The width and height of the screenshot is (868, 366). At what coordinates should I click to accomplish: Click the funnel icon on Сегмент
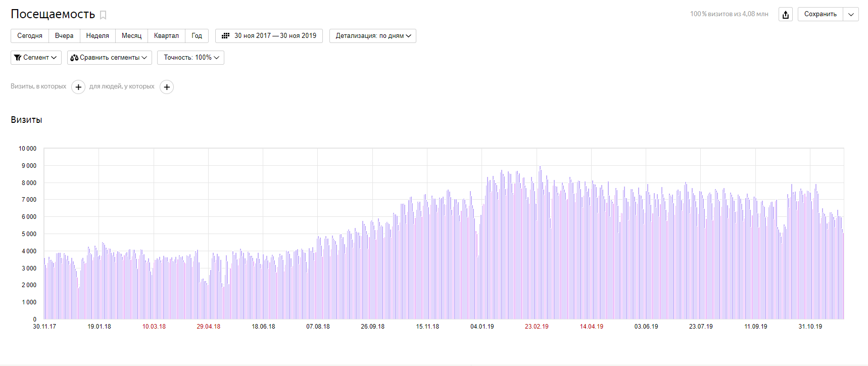(18, 58)
